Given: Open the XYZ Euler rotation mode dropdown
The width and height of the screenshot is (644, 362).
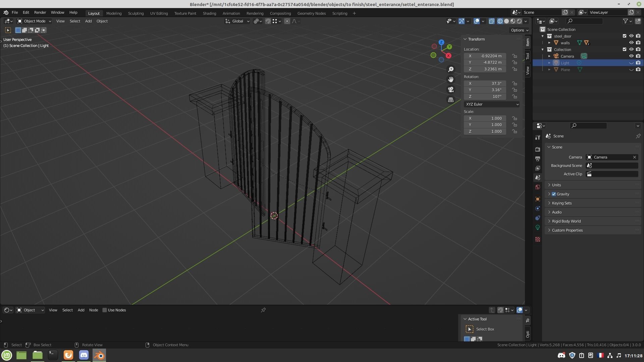Looking at the screenshot, I should click(492, 104).
